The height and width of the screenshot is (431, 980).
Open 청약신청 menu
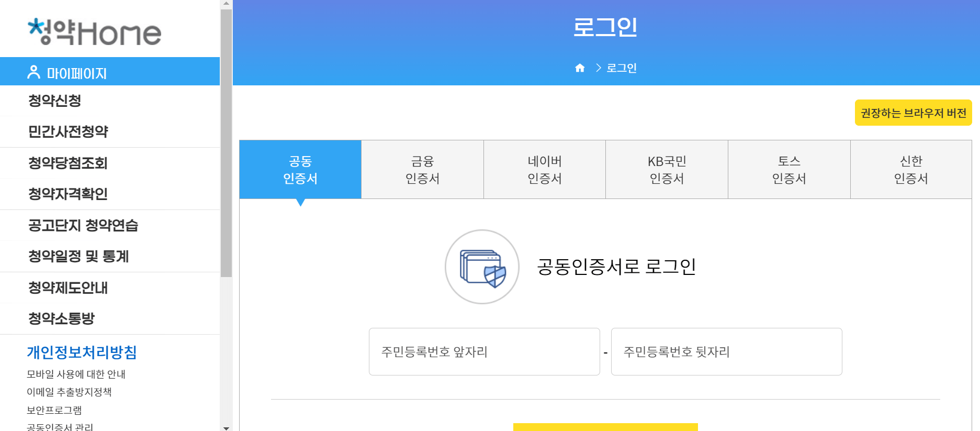click(x=55, y=101)
